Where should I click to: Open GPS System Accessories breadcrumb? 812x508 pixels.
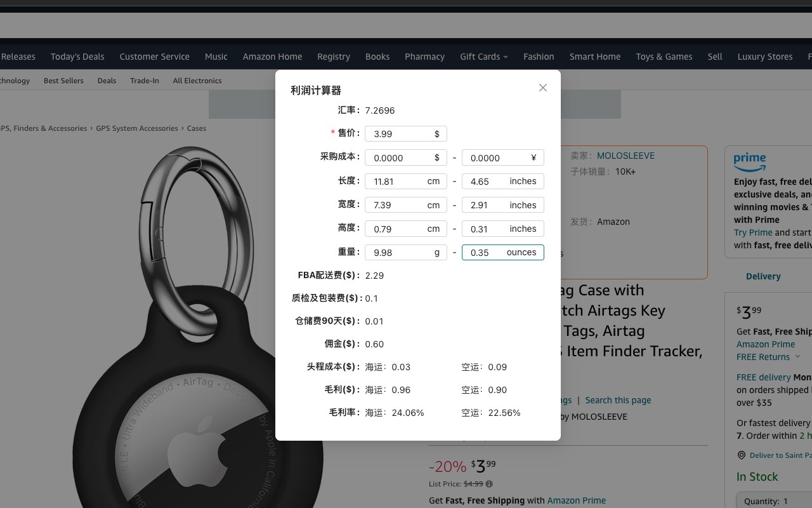coord(137,128)
